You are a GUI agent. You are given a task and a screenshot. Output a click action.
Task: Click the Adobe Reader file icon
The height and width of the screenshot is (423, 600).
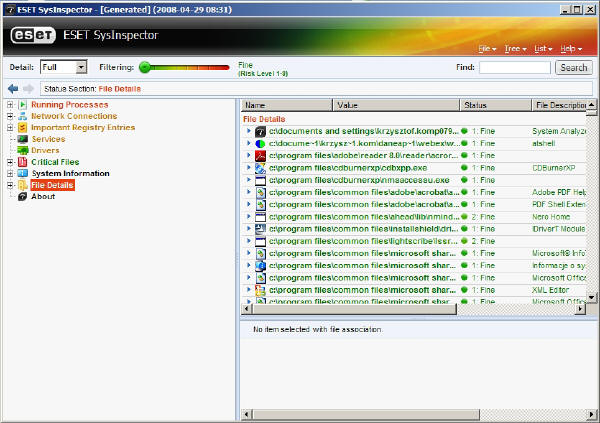[260, 156]
